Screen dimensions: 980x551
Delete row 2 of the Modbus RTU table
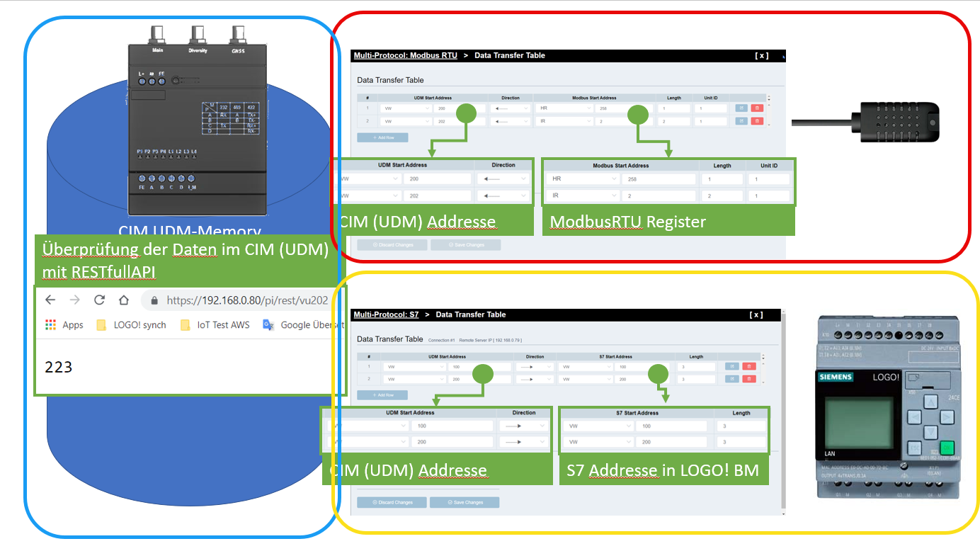pos(756,121)
